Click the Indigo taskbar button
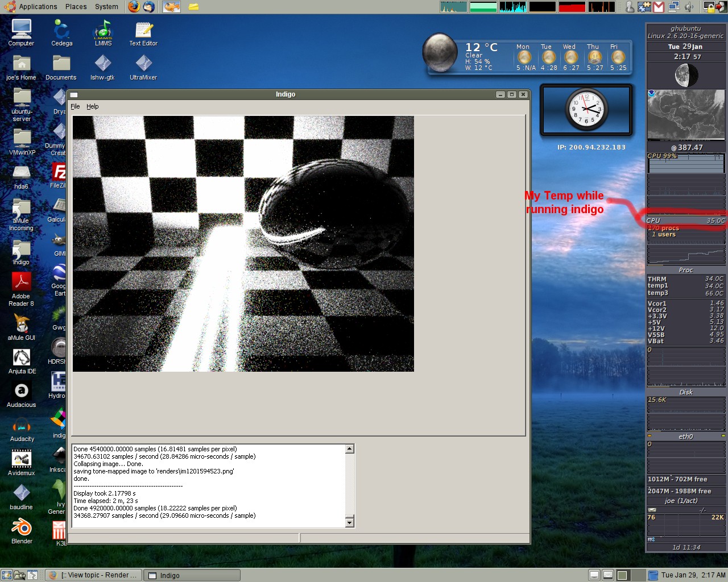This screenshot has height=582, width=728. (192, 575)
